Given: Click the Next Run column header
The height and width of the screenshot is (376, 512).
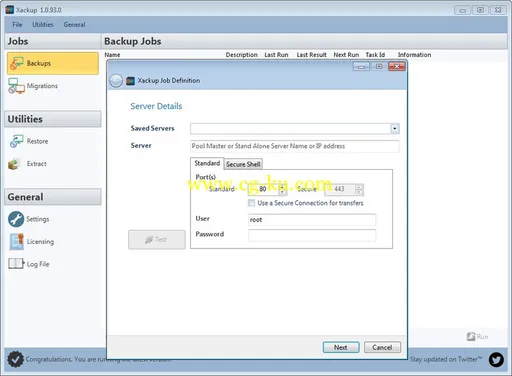Looking at the screenshot, I should pyautogui.click(x=346, y=55).
